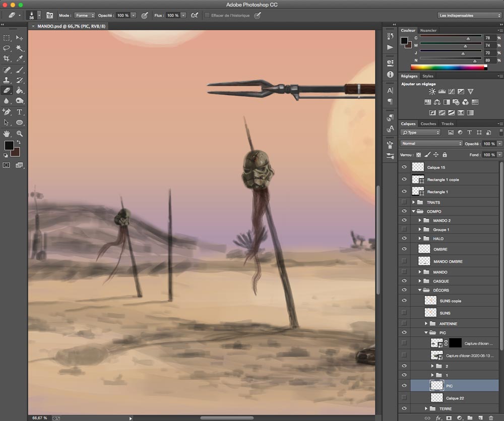This screenshot has width=504, height=421.
Task: Click the zoom percentage field in status bar
Action: [x=39, y=418]
